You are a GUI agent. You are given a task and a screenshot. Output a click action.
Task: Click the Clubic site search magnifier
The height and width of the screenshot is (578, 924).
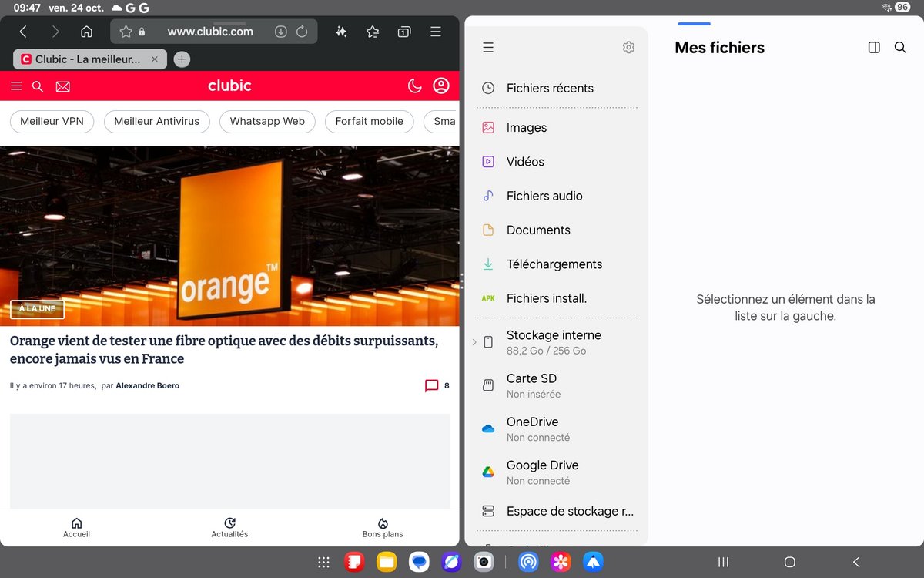coord(38,86)
